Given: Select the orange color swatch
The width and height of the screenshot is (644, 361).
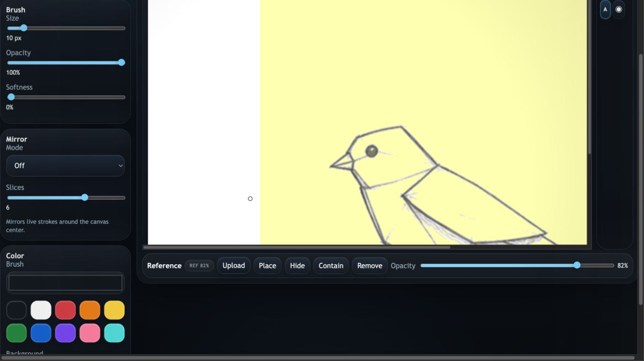Looking at the screenshot, I should pyautogui.click(x=90, y=310).
